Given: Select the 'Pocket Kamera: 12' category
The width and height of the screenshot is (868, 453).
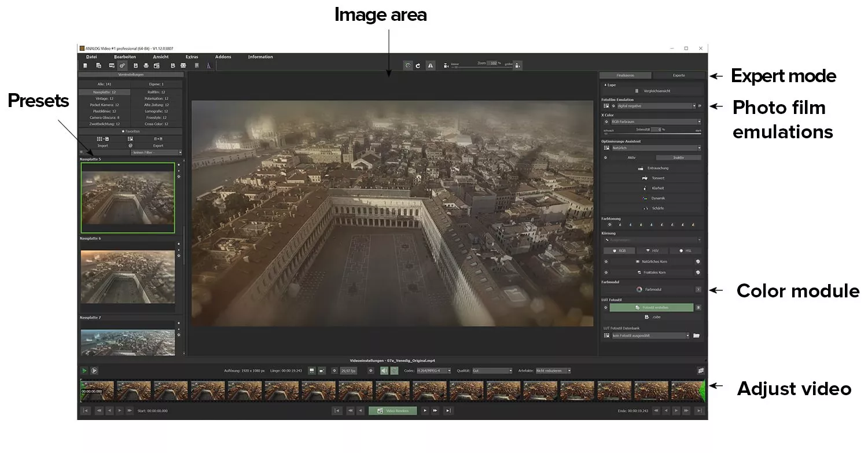Looking at the screenshot, I should click(105, 105).
